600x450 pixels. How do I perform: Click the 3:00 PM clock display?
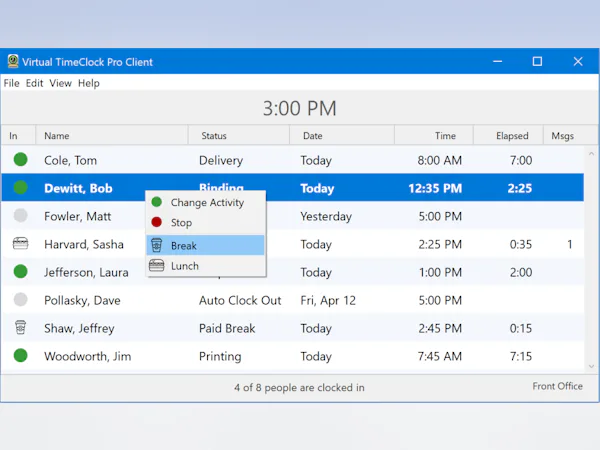point(300,108)
